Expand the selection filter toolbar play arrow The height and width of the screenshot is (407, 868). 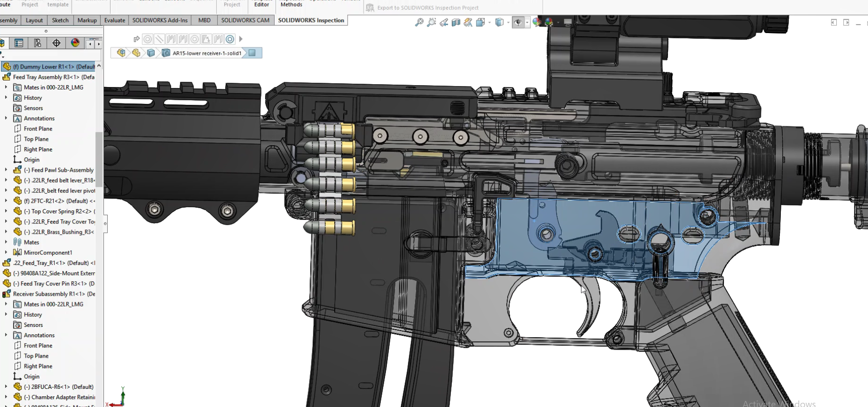tap(241, 39)
